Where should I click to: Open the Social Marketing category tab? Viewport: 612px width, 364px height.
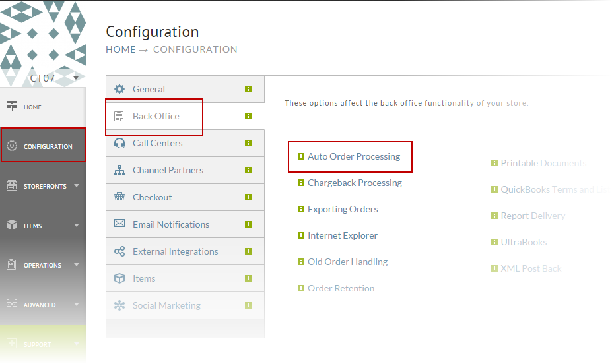185,305
